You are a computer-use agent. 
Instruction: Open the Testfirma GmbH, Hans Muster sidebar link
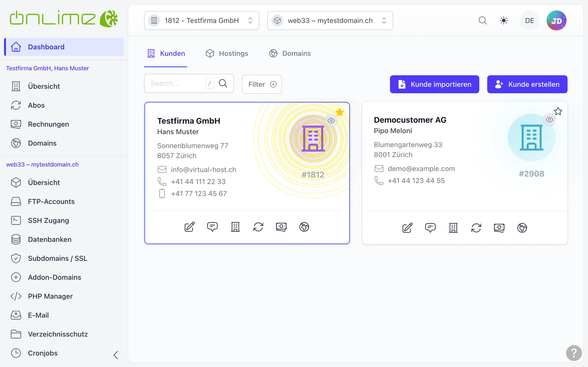(x=47, y=68)
